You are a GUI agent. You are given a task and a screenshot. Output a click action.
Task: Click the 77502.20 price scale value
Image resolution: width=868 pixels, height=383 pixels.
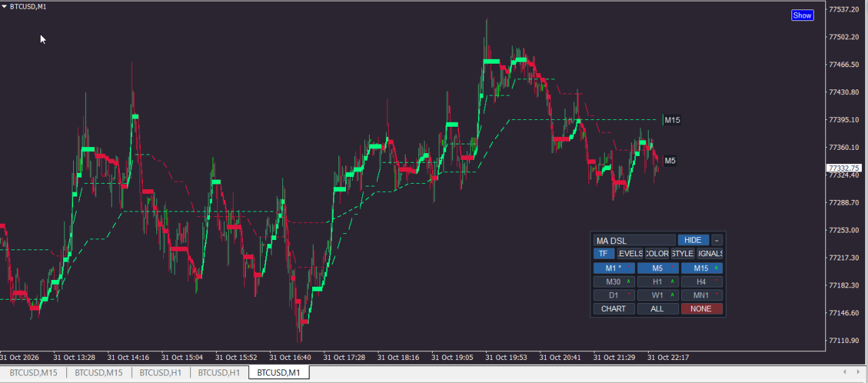pos(844,37)
